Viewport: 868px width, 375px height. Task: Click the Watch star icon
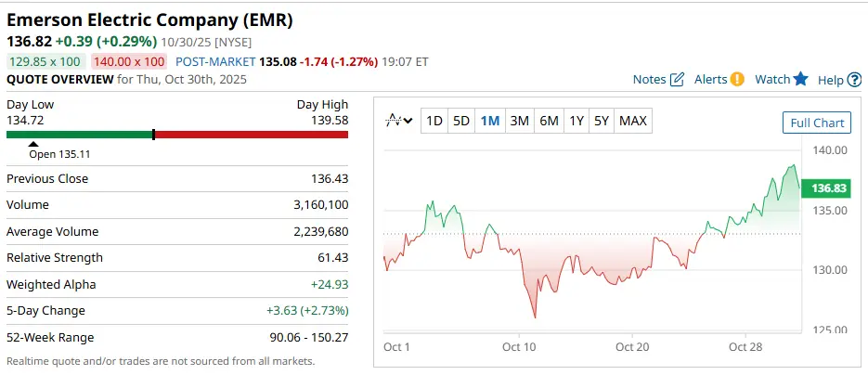point(801,80)
